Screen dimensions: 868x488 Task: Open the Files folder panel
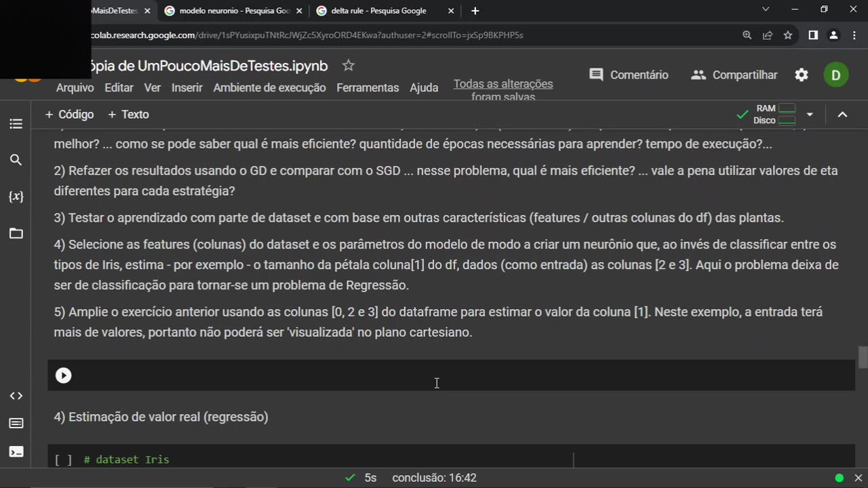pyautogui.click(x=16, y=234)
